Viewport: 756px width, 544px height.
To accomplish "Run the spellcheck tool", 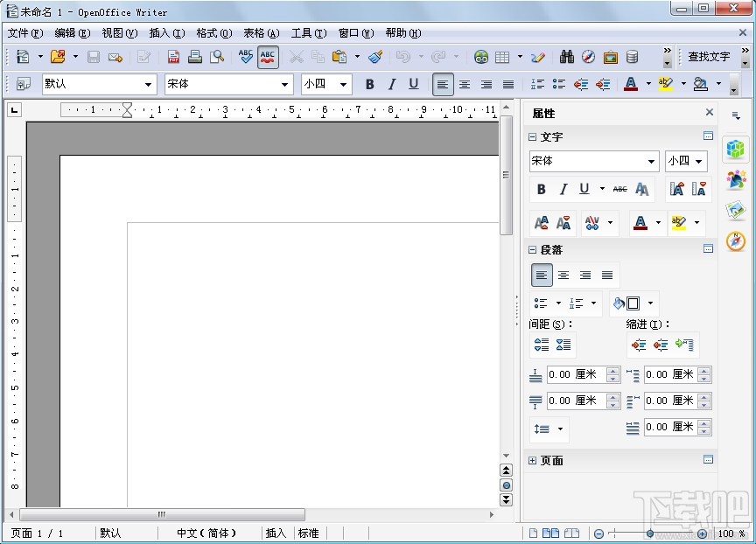I will [x=245, y=57].
